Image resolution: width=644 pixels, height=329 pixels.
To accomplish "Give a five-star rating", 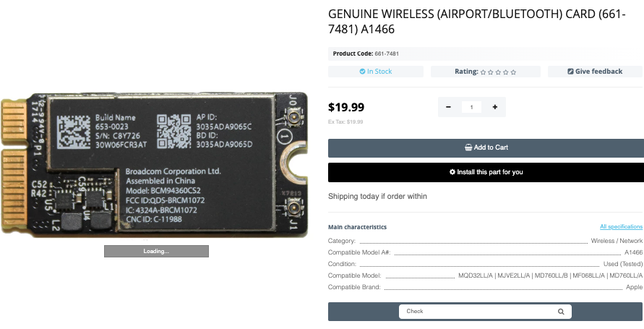I will point(514,72).
